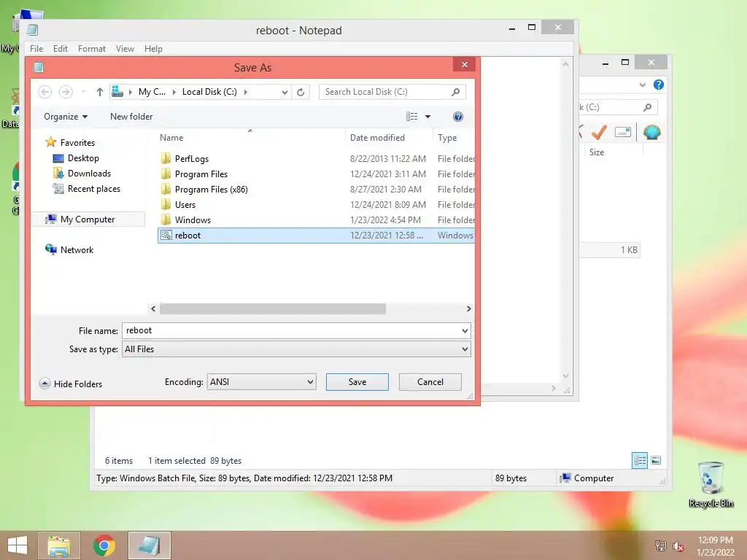Sort by the Date modified column header
The width and height of the screenshot is (747, 560).
click(377, 138)
